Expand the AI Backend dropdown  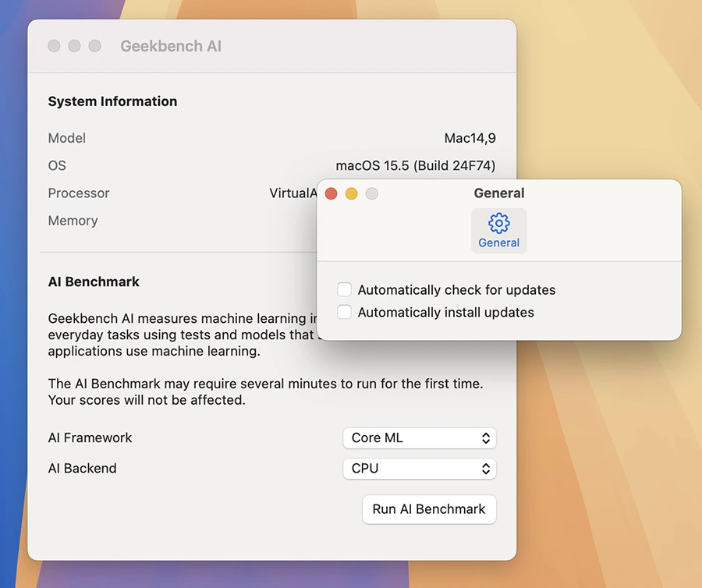pos(419,469)
